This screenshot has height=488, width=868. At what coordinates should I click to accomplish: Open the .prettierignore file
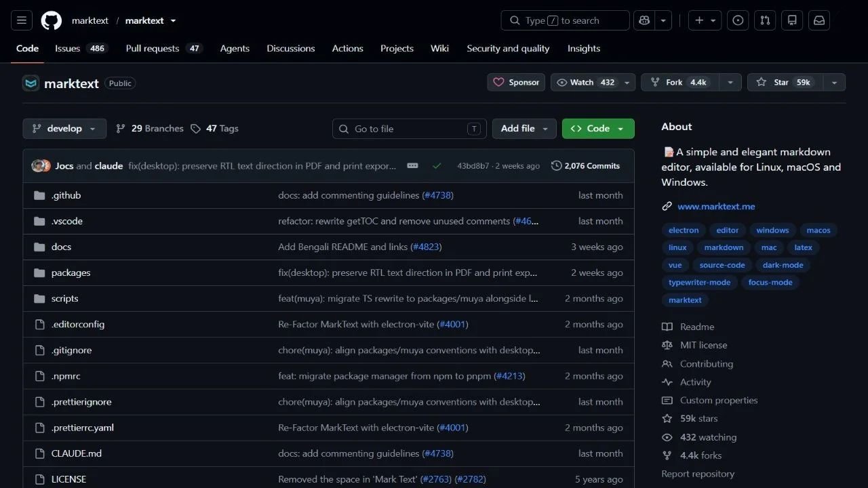[81, 402]
